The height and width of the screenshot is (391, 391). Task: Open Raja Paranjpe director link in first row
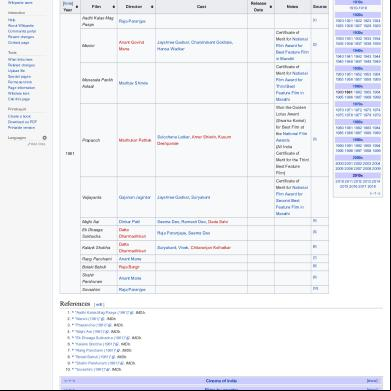click(x=132, y=21)
